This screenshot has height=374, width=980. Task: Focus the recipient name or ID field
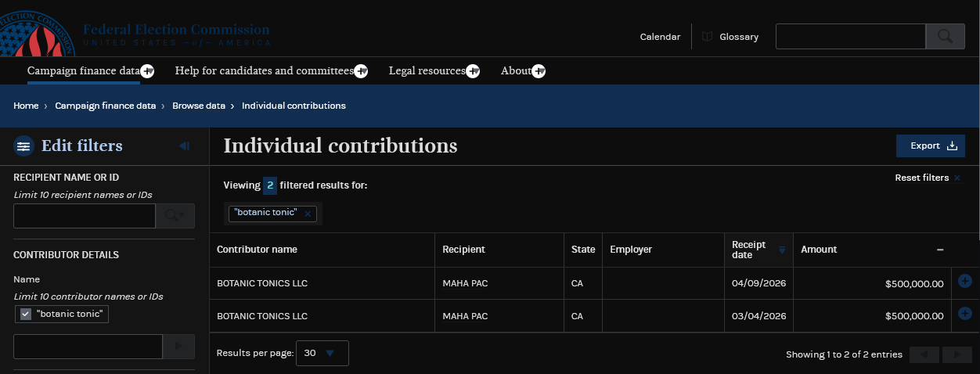pos(85,216)
